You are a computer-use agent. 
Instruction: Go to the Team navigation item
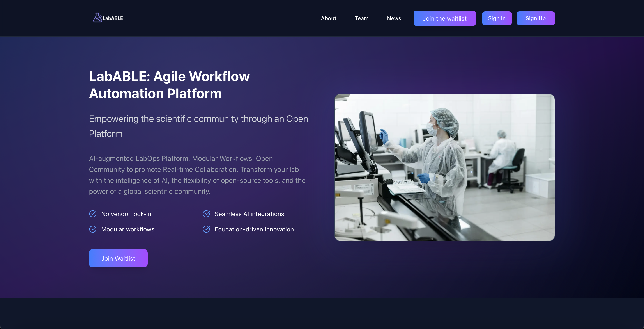pos(361,18)
